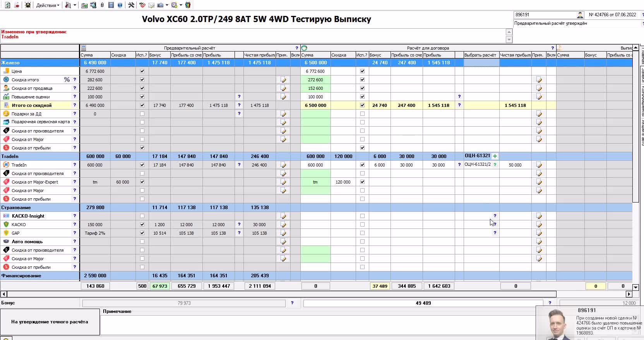The width and height of the screenshot is (644, 340).
Task: Open the ОЦН-61321/2 calculation link
Action: point(478,165)
